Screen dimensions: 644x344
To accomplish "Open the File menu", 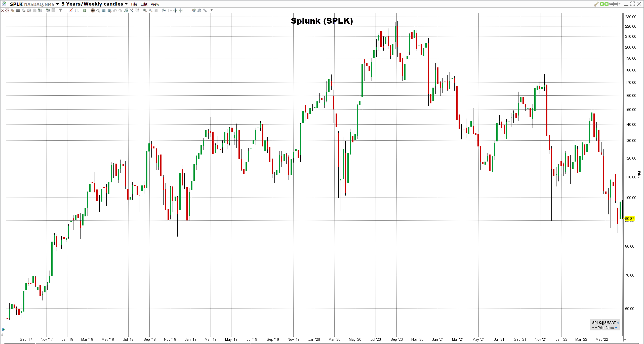I will (134, 4).
